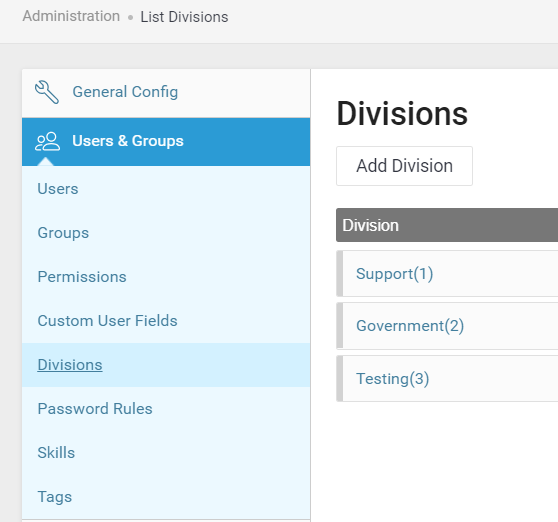Image resolution: width=558 pixels, height=522 pixels.
Task: Navigate to Skills settings
Action: coord(56,453)
